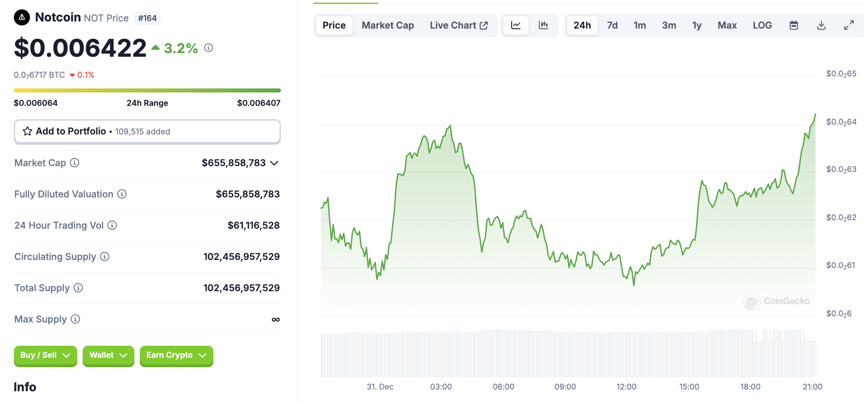Show Total Supply info icon
Image resolution: width=868 pixels, height=402 pixels.
click(79, 288)
